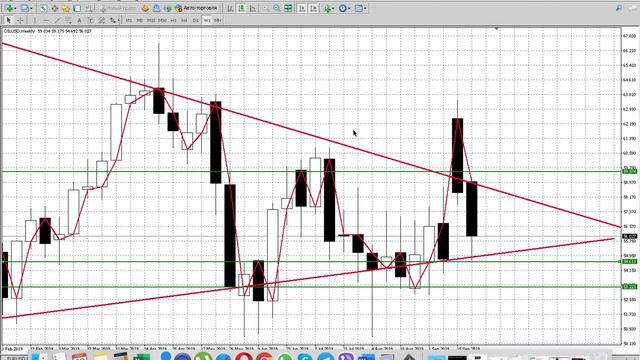Switch chart to bar chart type
Image resolution: width=640 pixels, height=360 pixels.
point(230,8)
